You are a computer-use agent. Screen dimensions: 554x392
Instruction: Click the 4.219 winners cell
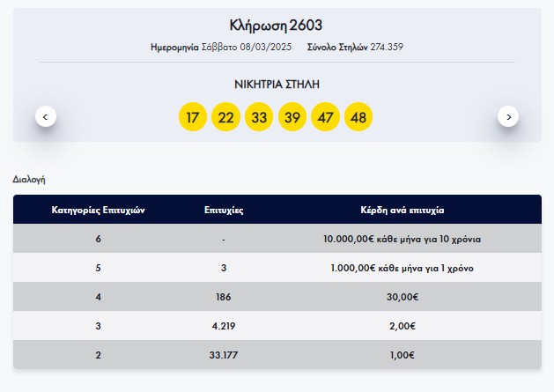pyautogui.click(x=224, y=326)
